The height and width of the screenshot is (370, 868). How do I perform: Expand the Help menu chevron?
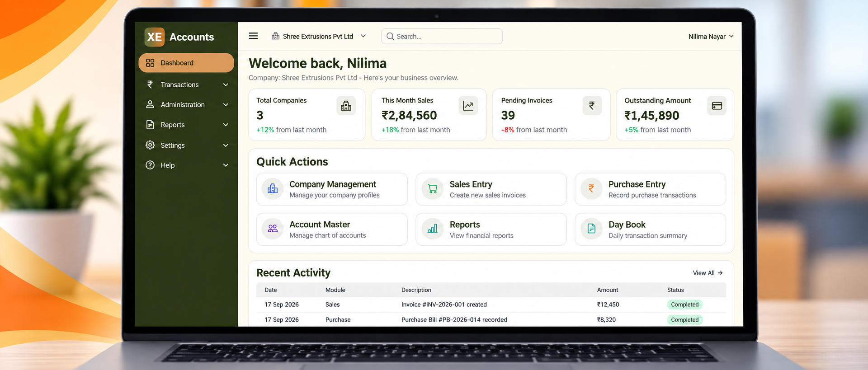click(226, 165)
